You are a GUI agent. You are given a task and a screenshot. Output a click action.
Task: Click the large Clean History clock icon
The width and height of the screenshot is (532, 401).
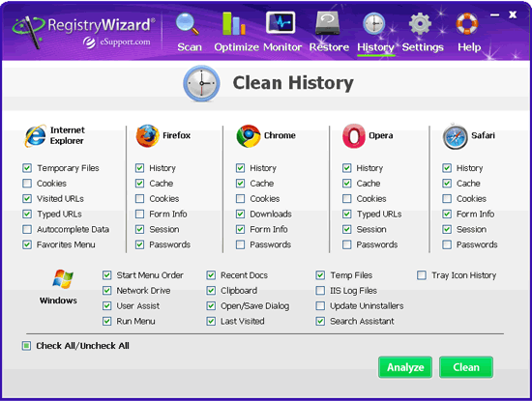pos(201,83)
